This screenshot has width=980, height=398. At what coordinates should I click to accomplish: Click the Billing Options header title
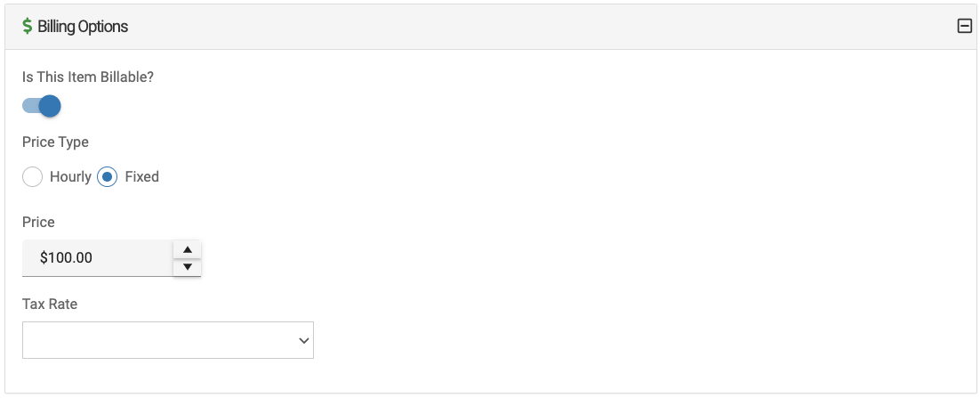pyautogui.click(x=83, y=27)
